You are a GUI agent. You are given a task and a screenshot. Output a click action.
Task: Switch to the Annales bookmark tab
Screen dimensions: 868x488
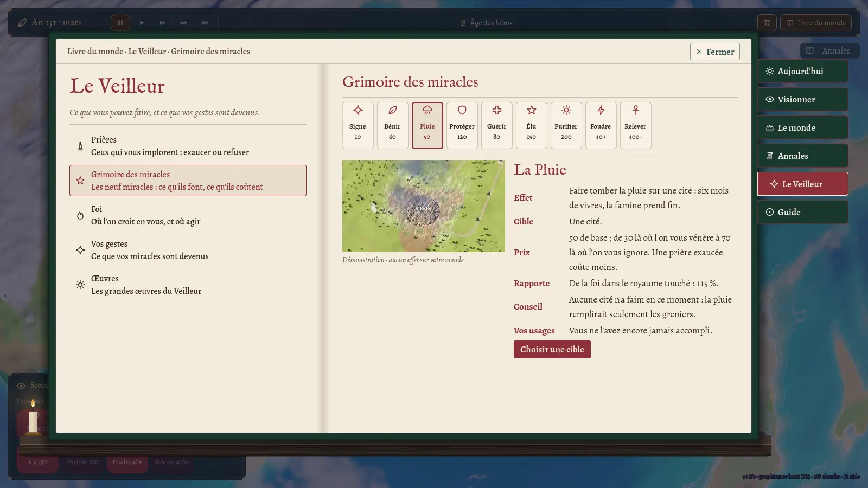pyautogui.click(x=803, y=156)
